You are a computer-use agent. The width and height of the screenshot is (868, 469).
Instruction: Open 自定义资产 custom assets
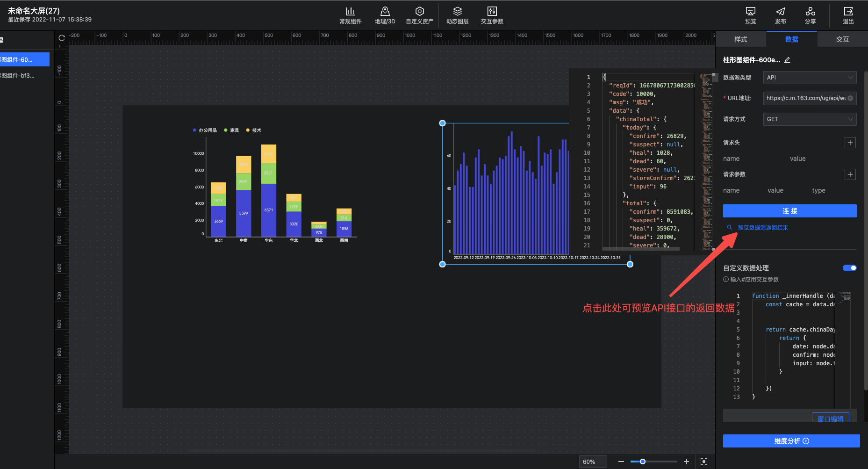click(419, 15)
